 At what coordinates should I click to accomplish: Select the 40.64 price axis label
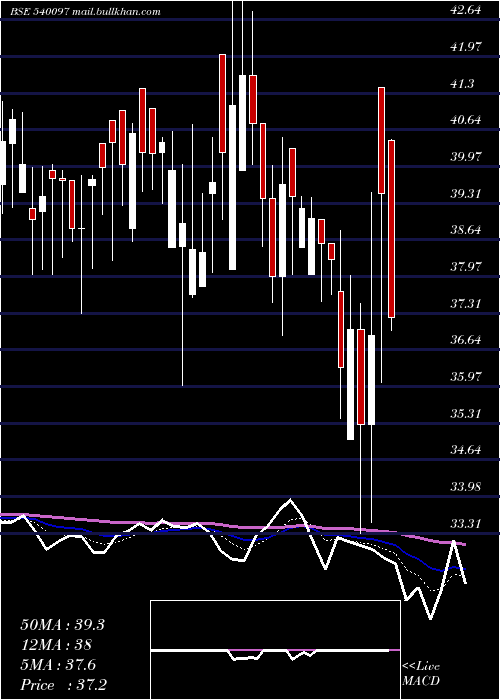coord(466,120)
